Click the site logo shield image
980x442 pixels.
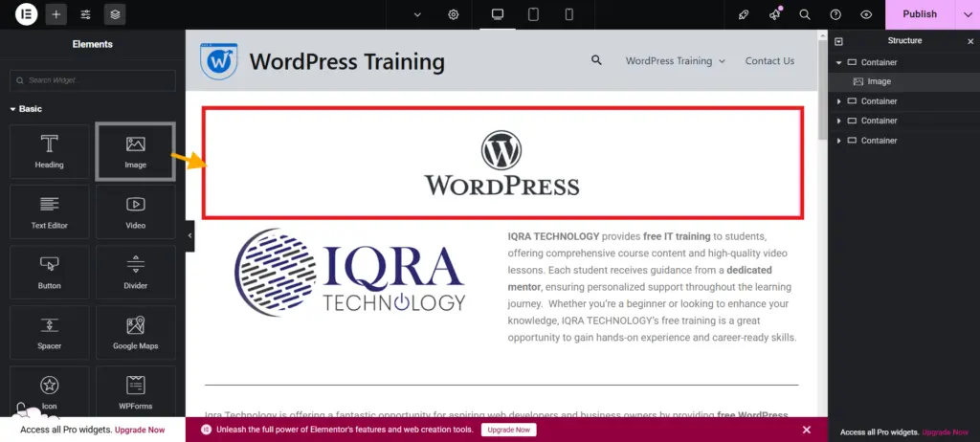[219, 60]
